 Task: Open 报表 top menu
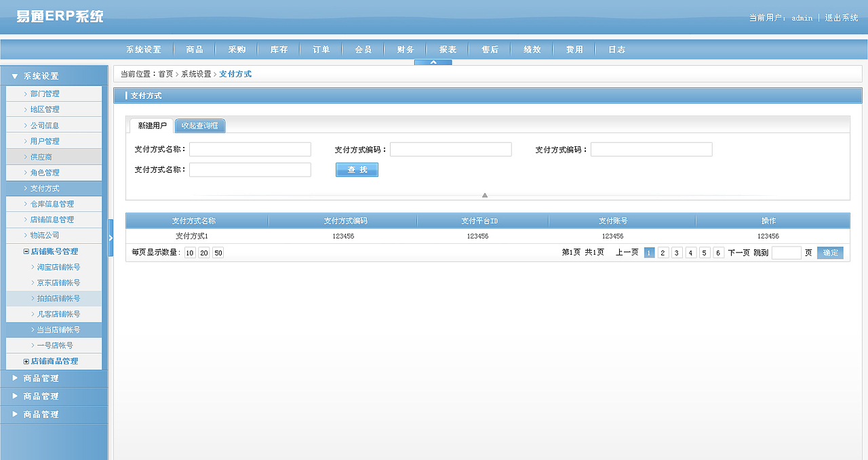(448, 49)
